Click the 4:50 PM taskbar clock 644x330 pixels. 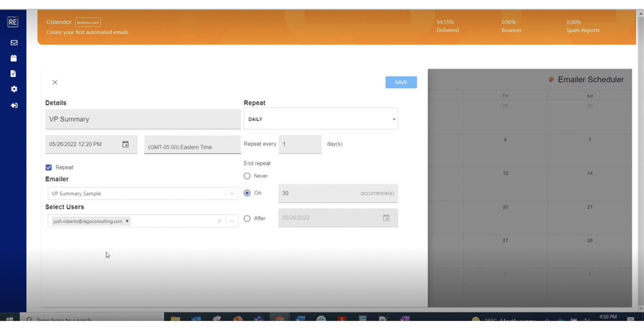click(608, 317)
